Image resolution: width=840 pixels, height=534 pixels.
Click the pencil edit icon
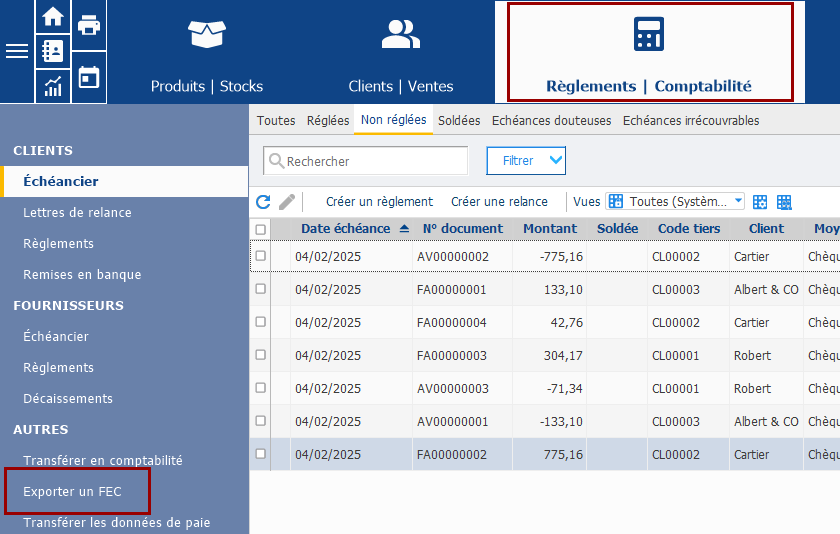point(287,202)
